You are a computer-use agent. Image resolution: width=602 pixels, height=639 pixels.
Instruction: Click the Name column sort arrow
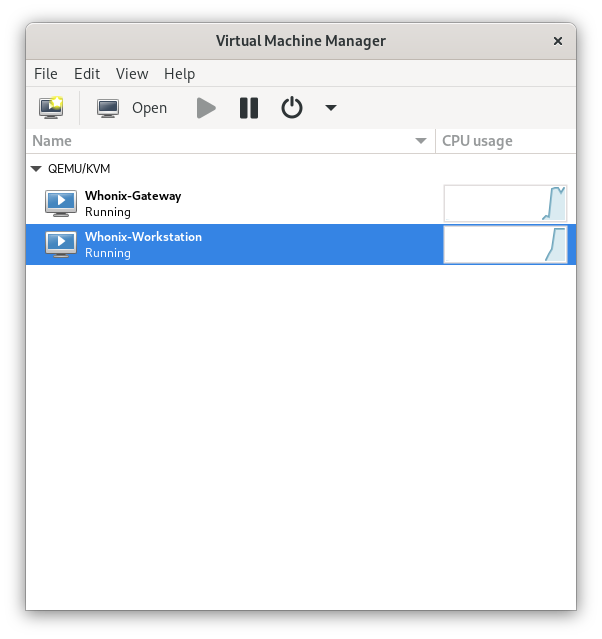point(421,141)
